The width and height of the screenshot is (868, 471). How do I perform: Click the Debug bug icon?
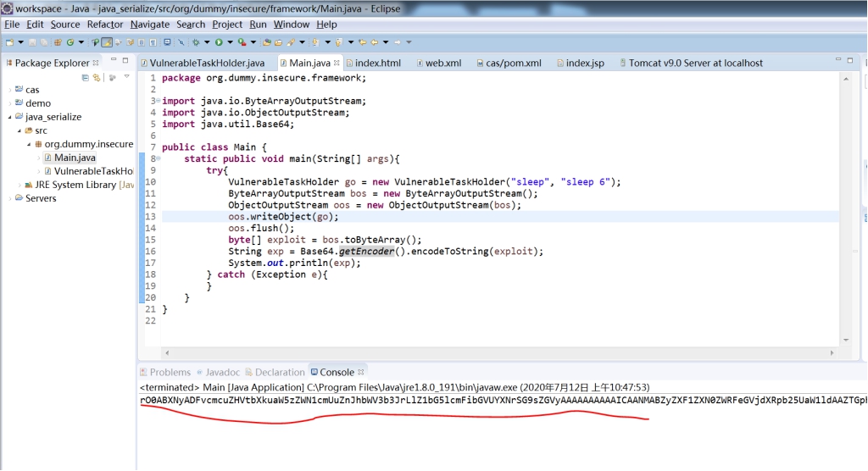click(x=196, y=42)
